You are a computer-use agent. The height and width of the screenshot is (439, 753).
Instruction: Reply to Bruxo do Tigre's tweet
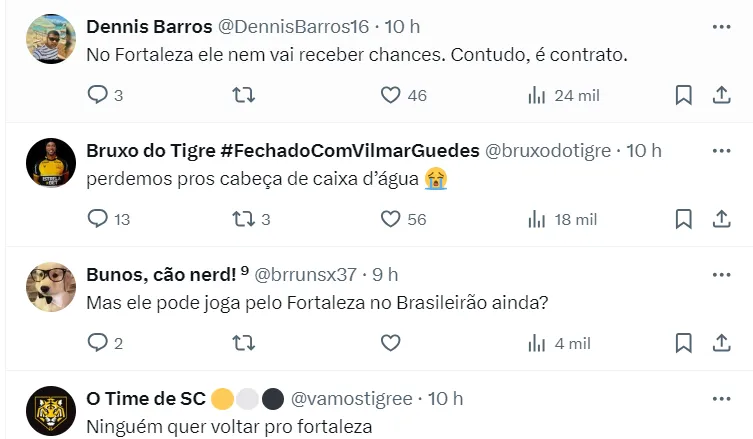98,219
